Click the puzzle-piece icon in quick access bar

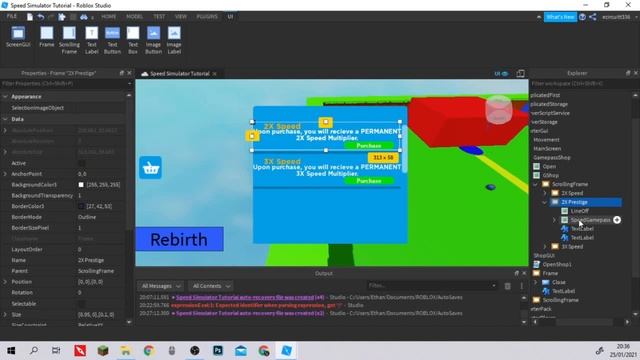pyautogui.click(x=62, y=17)
